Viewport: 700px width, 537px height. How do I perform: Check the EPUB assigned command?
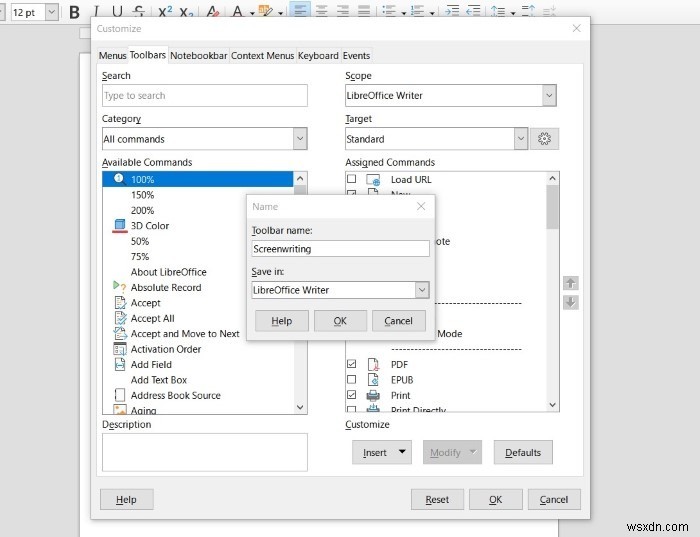[x=352, y=379]
